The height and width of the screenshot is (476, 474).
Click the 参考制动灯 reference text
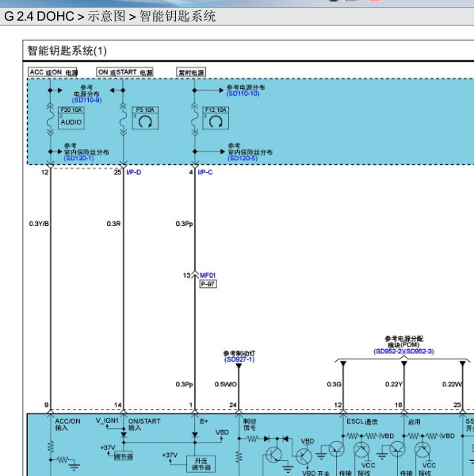[239, 353]
